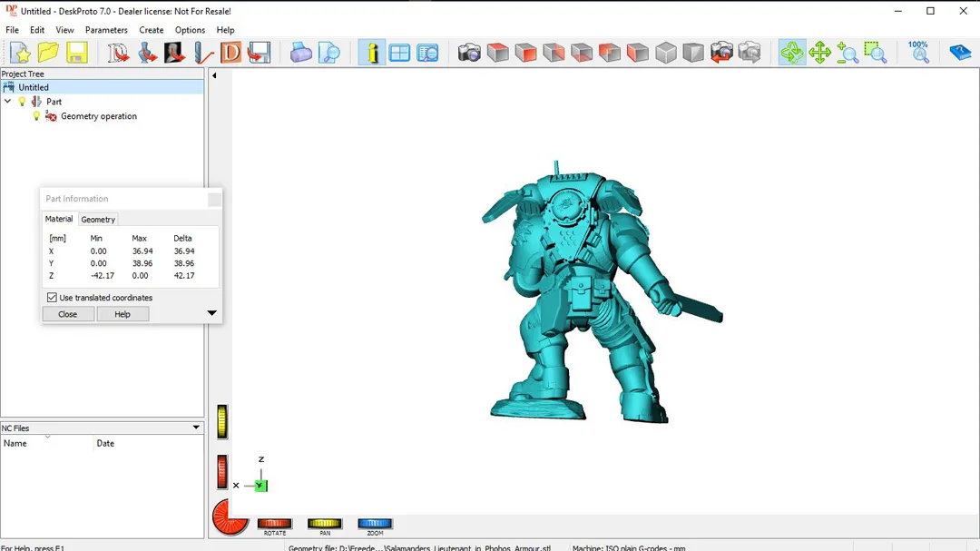980x551 pixels.
Task: Click the red circular rotation dial
Action: (230, 517)
